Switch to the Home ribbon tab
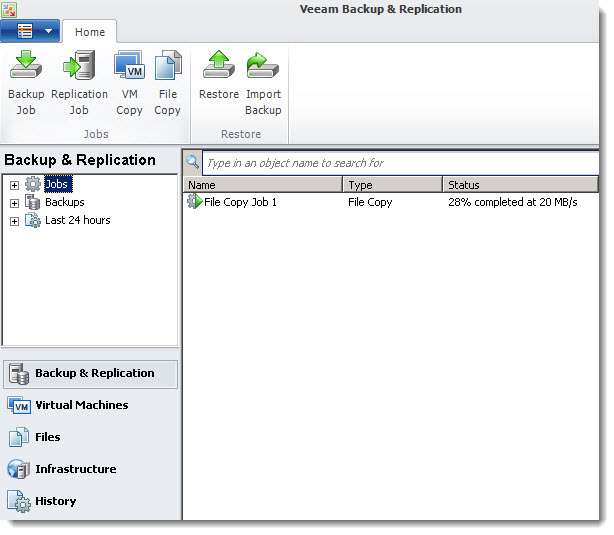This screenshot has width=614, height=535. tap(90, 32)
